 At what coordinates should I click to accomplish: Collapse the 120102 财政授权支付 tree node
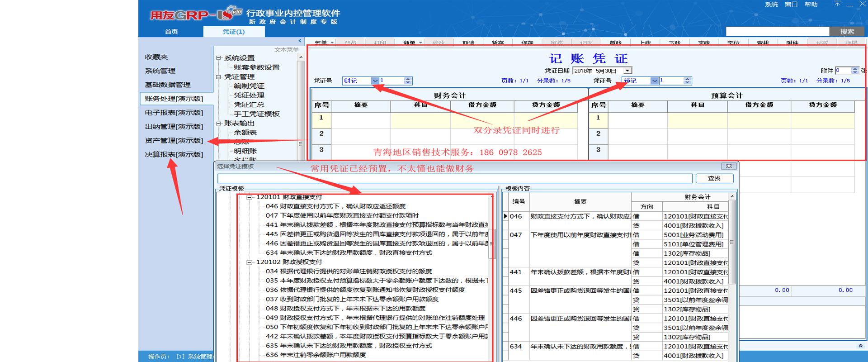(249, 262)
